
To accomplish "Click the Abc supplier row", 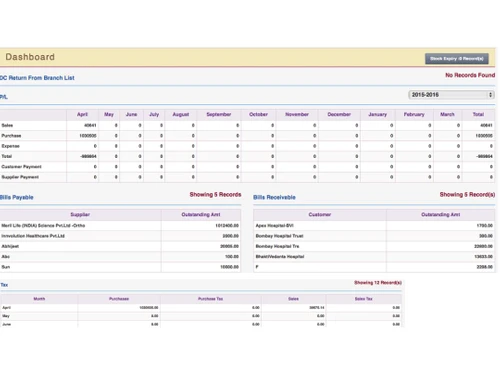I will point(120,257).
